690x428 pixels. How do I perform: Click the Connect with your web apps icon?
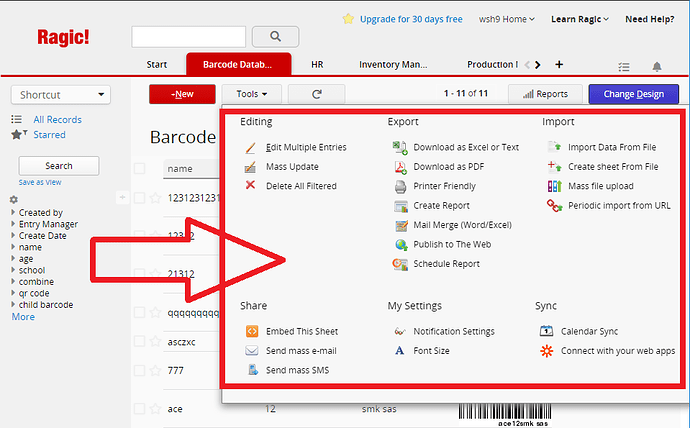[547, 351]
